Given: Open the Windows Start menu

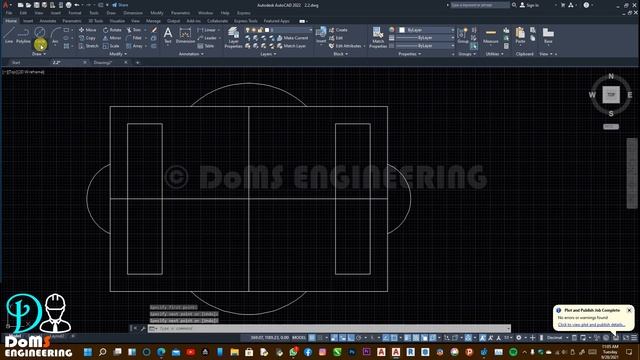Looking at the screenshot, I should point(88,352).
